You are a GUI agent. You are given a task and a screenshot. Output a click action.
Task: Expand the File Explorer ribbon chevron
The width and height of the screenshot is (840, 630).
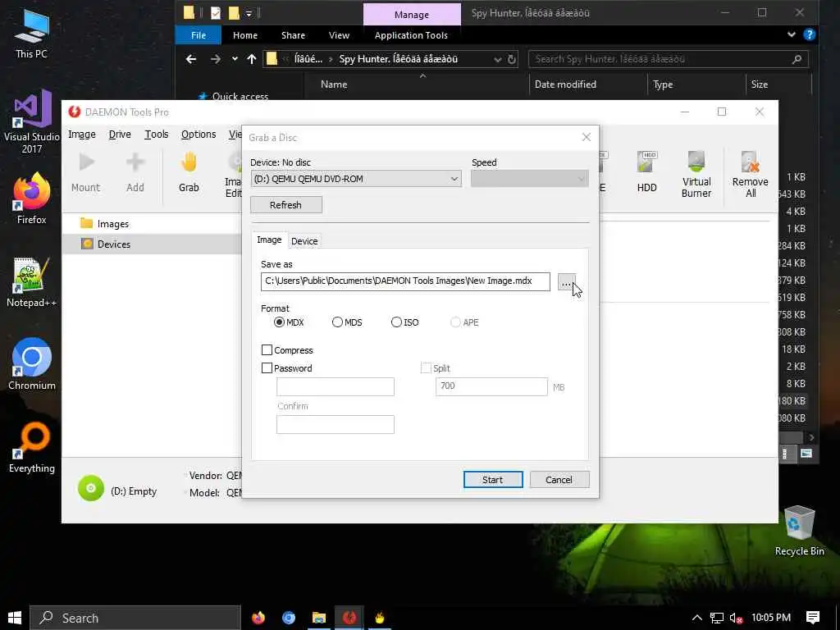click(x=792, y=34)
